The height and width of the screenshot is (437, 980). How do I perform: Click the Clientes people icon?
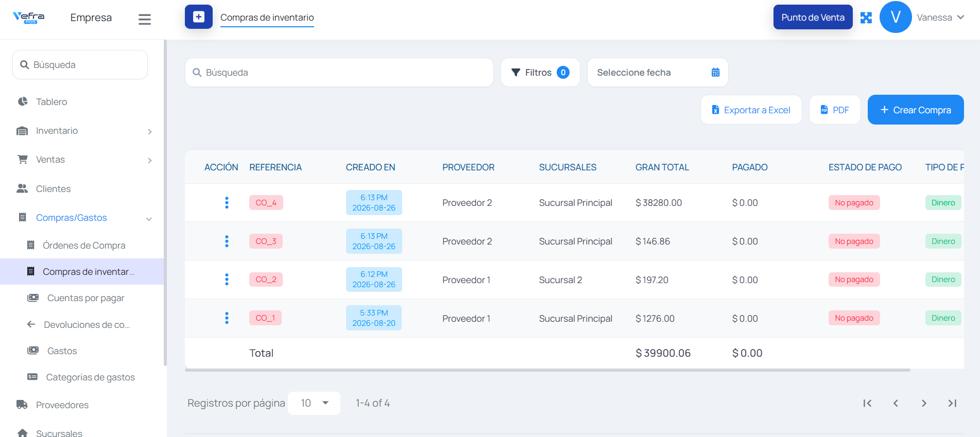click(22, 189)
